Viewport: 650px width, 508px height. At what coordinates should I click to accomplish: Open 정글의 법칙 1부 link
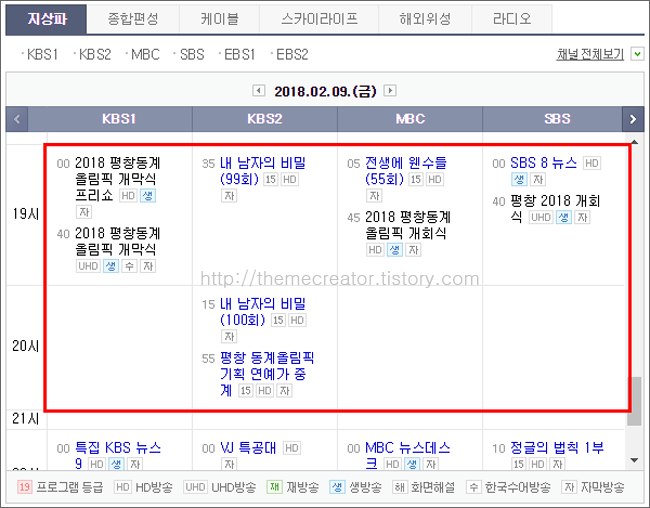(x=557, y=448)
